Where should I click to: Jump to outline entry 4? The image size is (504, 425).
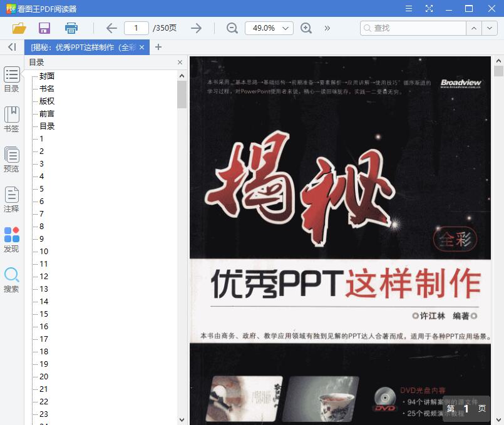click(x=41, y=177)
